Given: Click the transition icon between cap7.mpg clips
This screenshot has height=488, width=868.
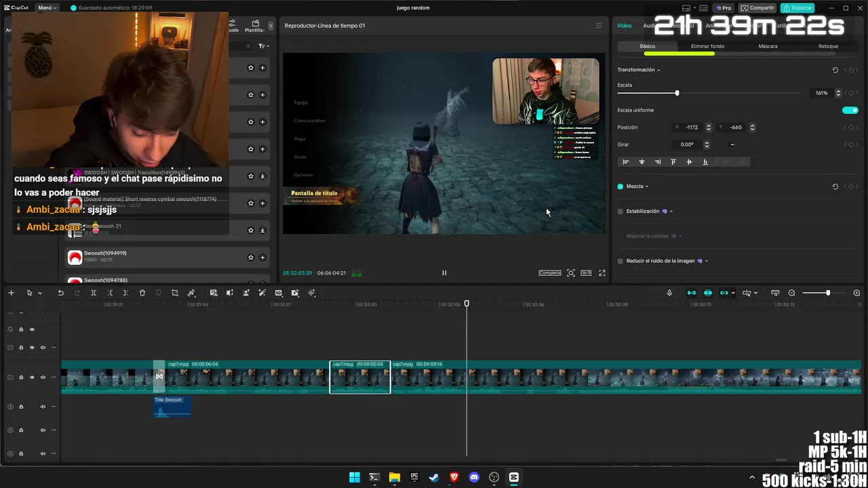Looking at the screenshot, I should click(x=159, y=376).
